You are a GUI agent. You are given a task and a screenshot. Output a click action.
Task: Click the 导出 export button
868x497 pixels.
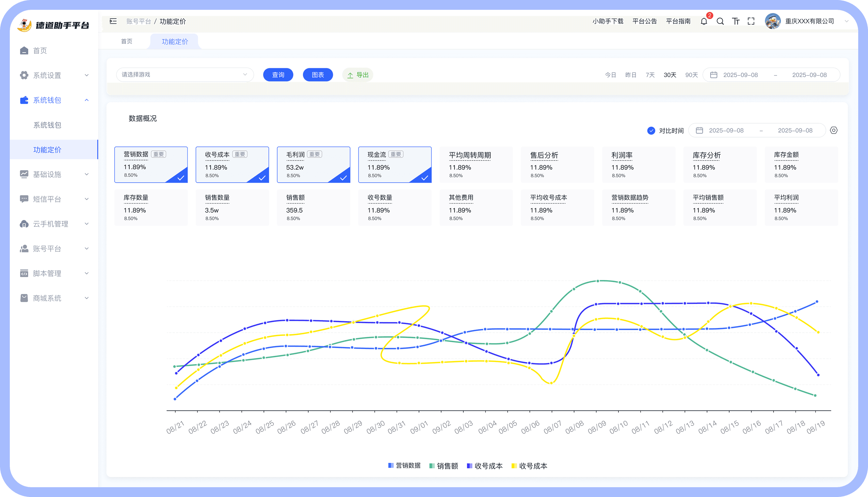tap(358, 75)
